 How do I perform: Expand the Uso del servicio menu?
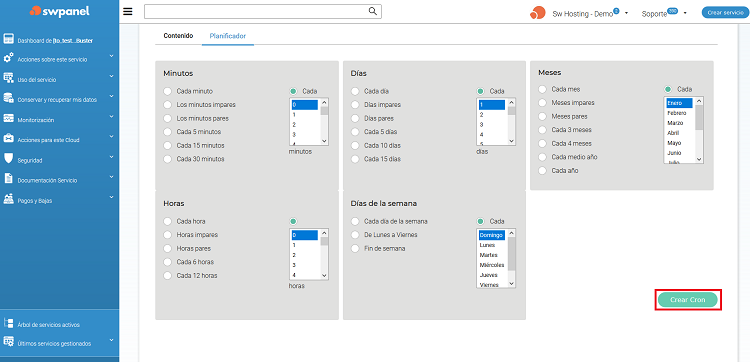[111, 76]
